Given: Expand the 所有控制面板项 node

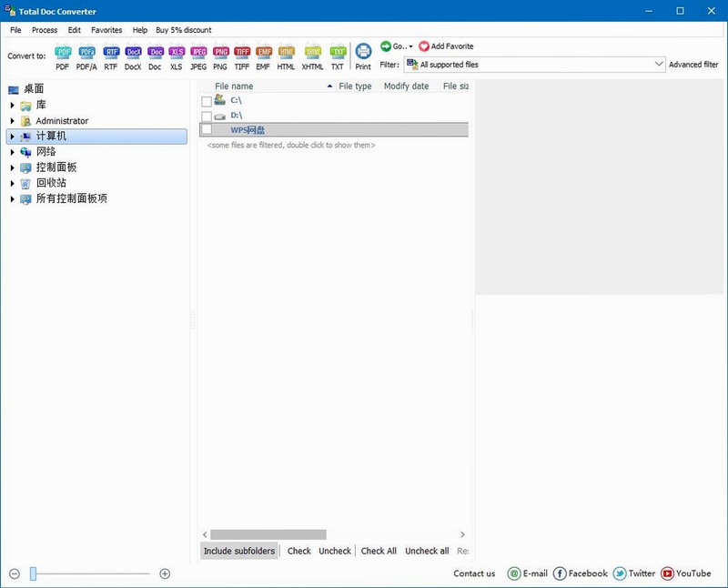Looking at the screenshot, I should [x=13, y=199].
